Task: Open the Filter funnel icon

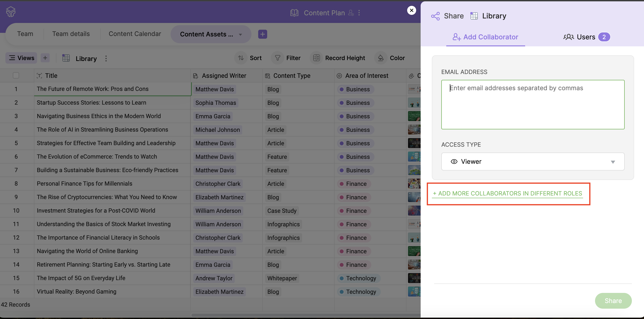Action: pyautogui.click(x=277, y=58)
